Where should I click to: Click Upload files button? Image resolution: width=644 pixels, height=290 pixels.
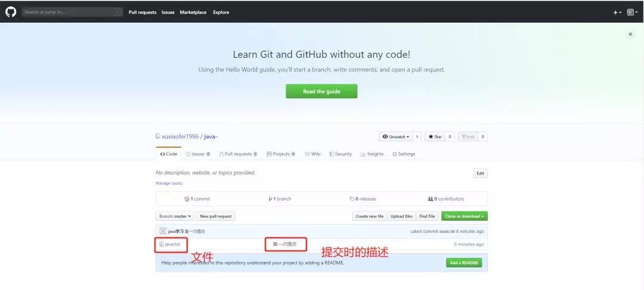click(401, 216)
